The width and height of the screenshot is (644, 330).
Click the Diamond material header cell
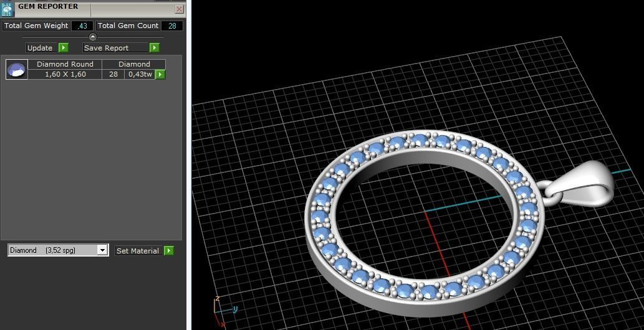pyautogui.click(x=134, y=64)
